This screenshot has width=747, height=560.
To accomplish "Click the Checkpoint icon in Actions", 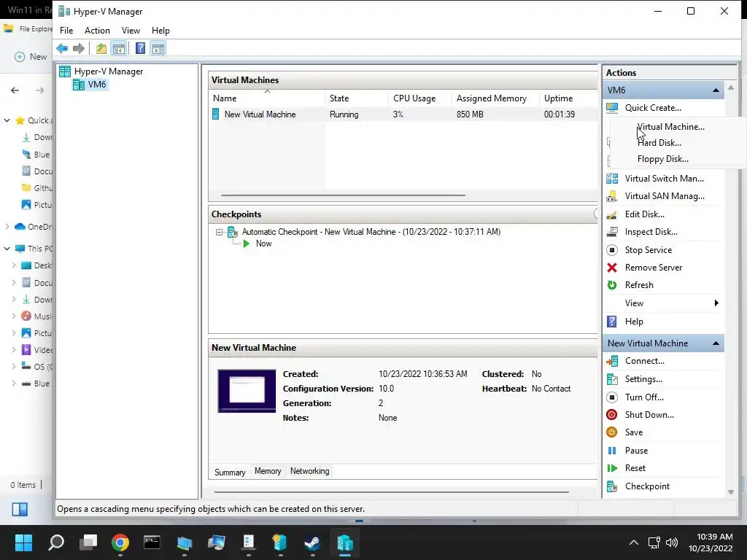I will click(612, 486).
